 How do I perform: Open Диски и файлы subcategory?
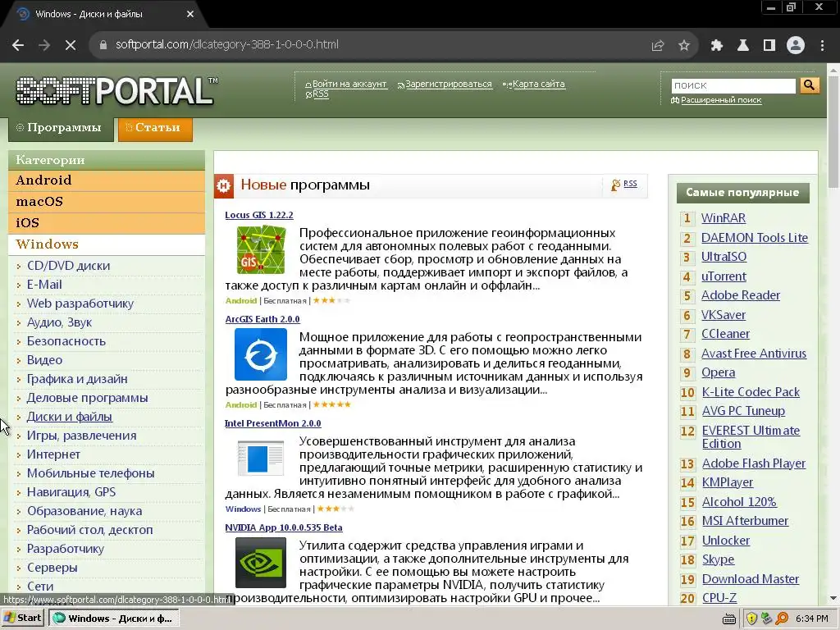(70, 417)
